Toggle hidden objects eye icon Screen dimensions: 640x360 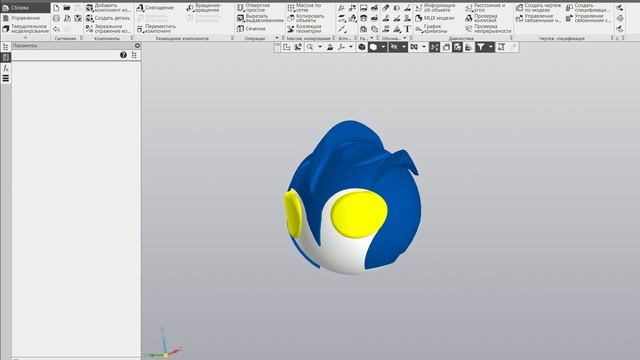pyautogui.click(x=394, y=47)
